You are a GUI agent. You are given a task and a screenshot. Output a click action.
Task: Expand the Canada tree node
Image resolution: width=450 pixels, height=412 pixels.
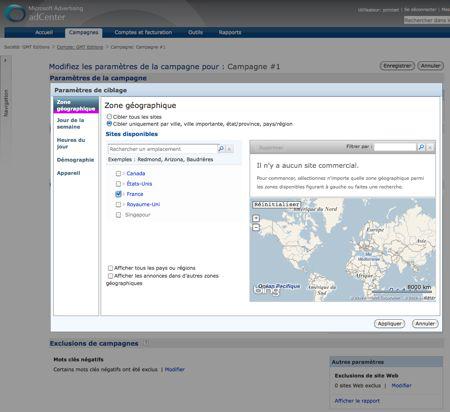coord(124,173)
